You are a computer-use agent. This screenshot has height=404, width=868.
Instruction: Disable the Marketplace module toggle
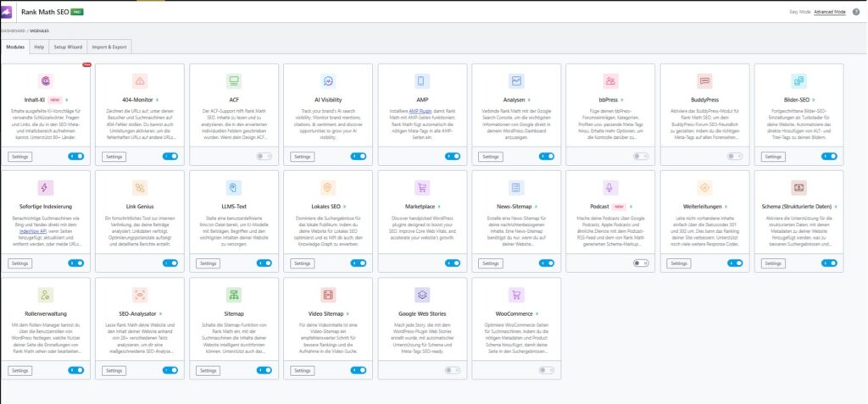[453, 263]
